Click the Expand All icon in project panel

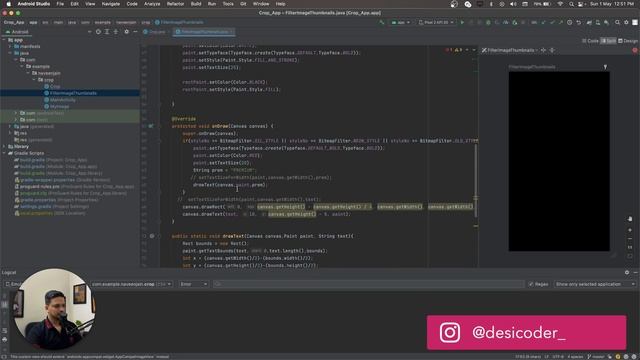tap(107, 31)
